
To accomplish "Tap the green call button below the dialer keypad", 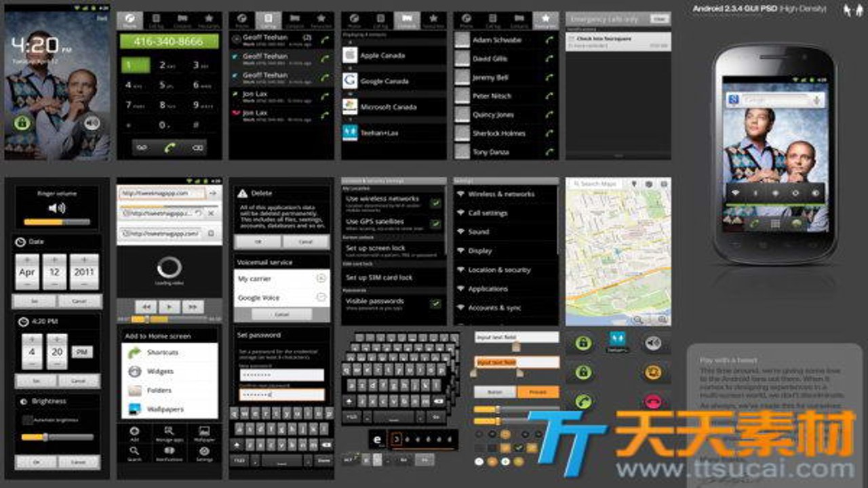I will 169,147.
